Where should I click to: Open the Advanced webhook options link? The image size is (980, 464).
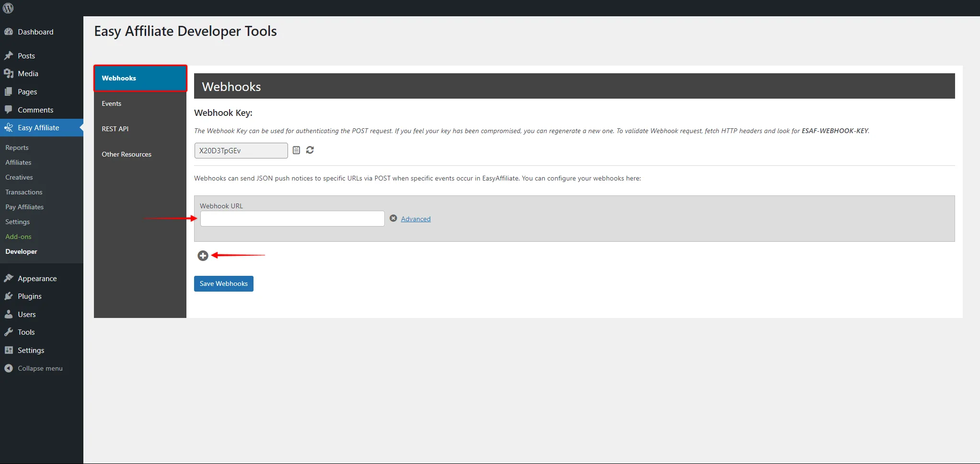pyautogui.click(x=415, y=219)
